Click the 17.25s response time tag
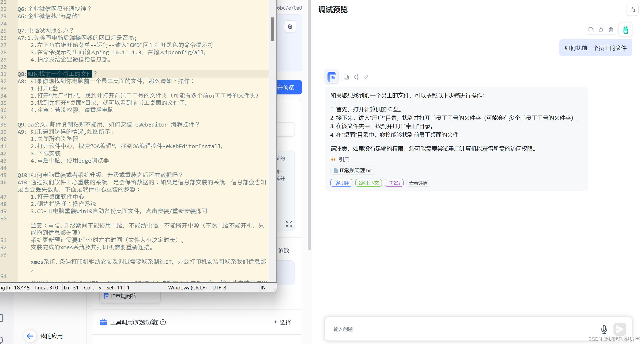 (394, 183)
